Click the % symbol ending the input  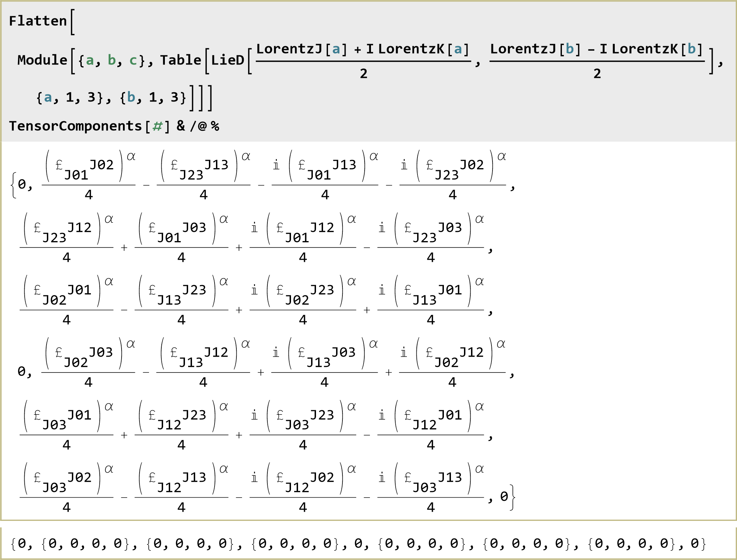tap(215, 126)
